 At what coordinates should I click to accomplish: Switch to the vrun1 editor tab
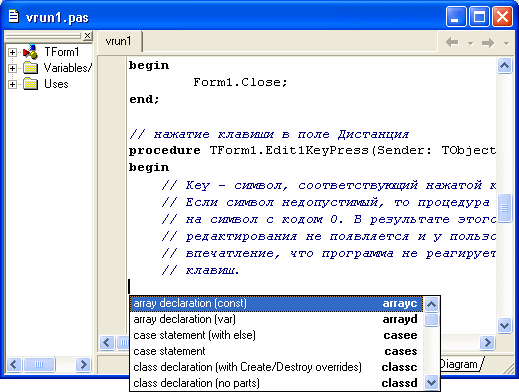tap(118, 41)
